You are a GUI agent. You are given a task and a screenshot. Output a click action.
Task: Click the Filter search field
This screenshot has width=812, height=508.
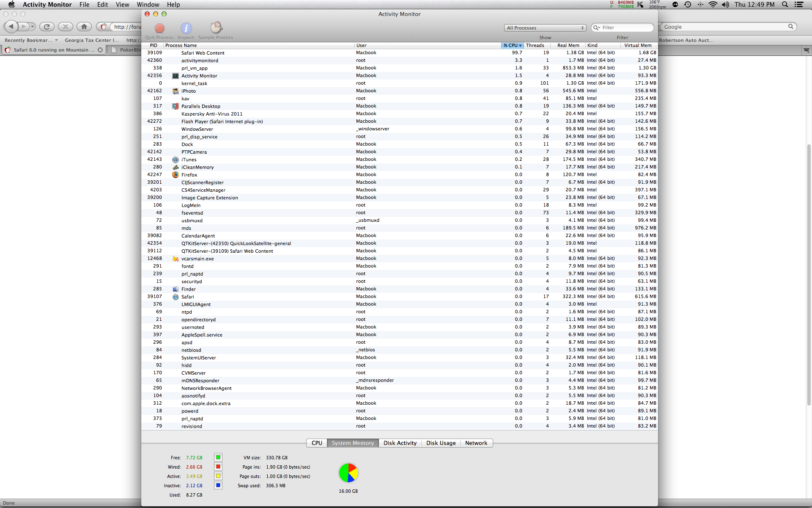(x=623, y=28)
